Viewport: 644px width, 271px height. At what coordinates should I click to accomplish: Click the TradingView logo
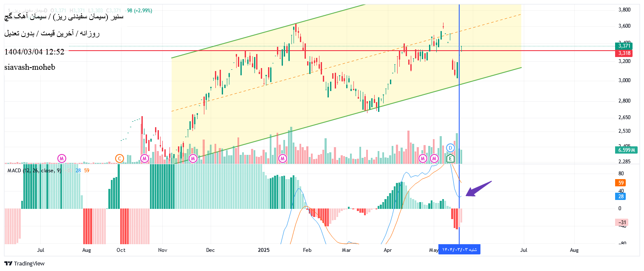tap(25, 263)
